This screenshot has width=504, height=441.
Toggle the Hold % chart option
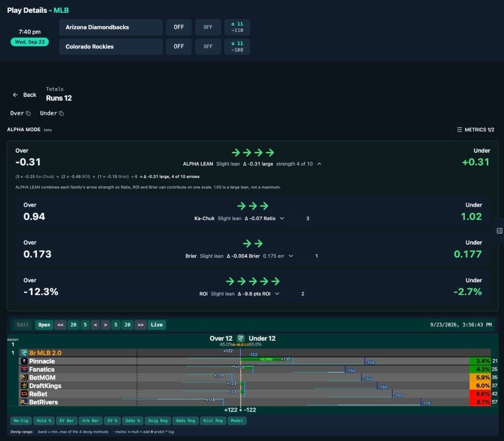44,421
